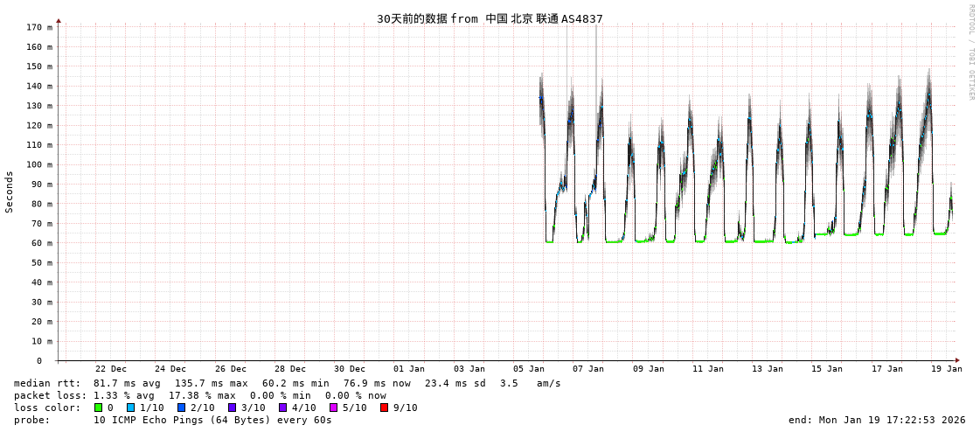Click the 07 Jan x-axis label
The height and width of the screenshot is (432, 980).
pos(588,369)
